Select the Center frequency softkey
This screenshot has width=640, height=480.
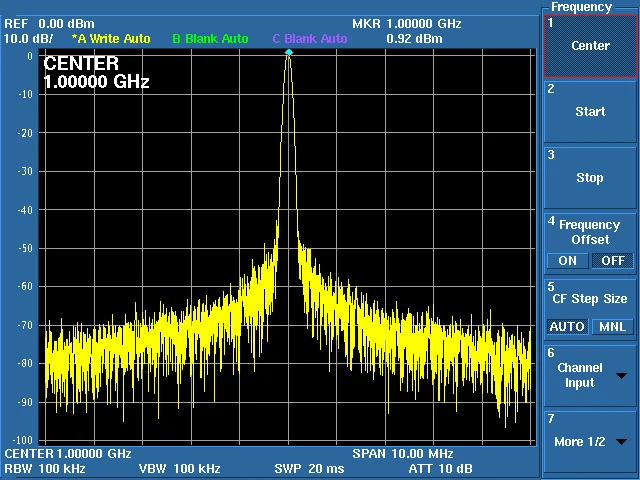point(590,46)
